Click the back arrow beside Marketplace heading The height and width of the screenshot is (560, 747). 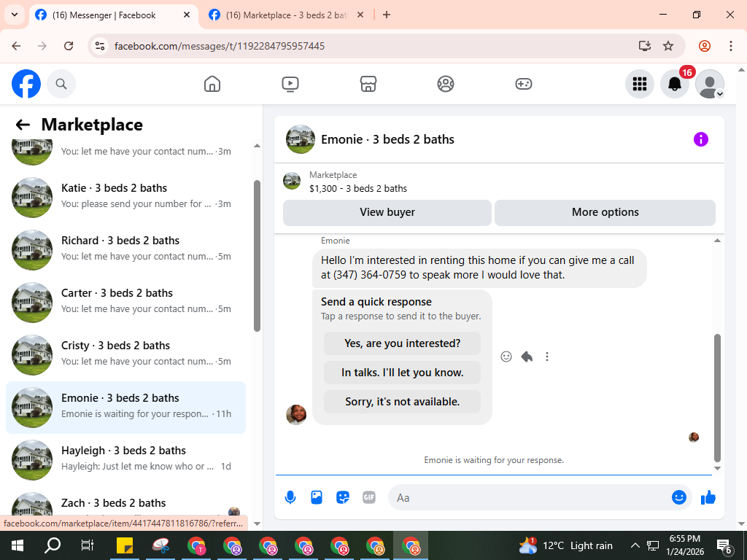[23, 125]
